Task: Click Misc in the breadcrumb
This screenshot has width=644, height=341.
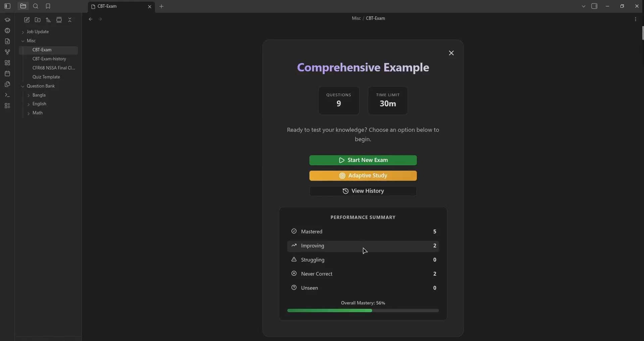Action: tap(356, 18)
